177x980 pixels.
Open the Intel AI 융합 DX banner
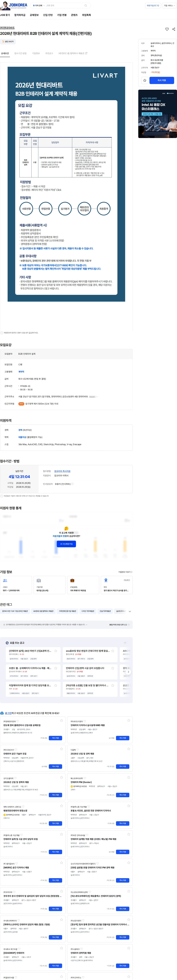(x=158, y=114)
